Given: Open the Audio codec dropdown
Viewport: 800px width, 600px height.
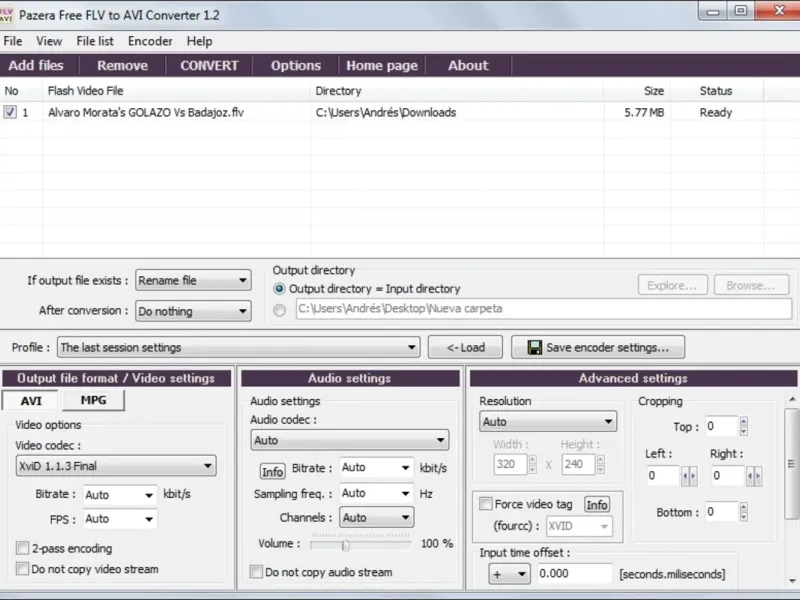Looking at the screenshot, I should pos(349,440).
